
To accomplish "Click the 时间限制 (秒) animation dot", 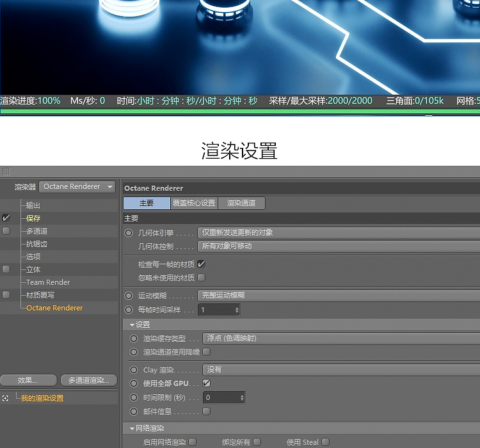I will click(134, 397).
